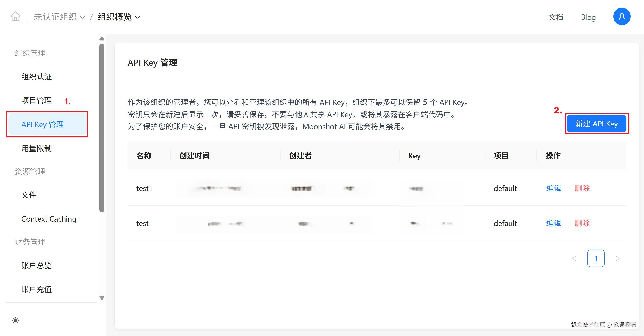This screenshot has width=644, height=336.
Task: Switch to API Key 管理 section
Action: (42, 124)
